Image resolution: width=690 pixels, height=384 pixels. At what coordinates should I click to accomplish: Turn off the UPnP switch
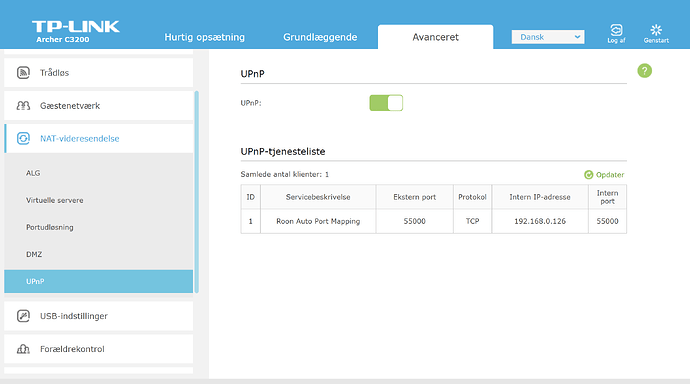386,103
